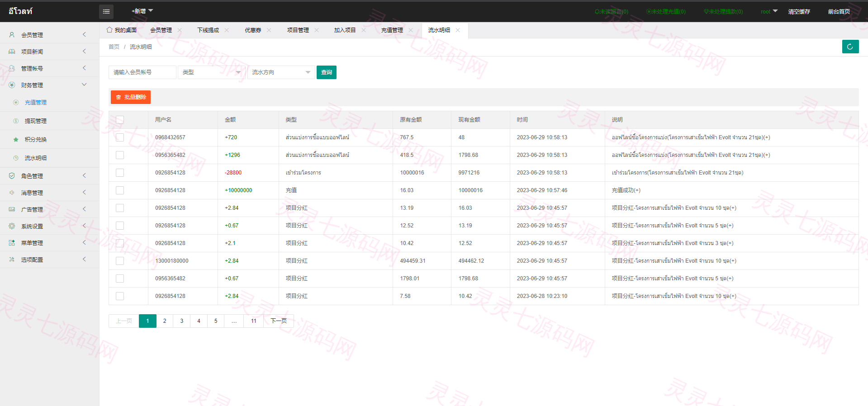Click the 流水明细 clock icon in sidebar
The width and height of the screenshot is (868, 406).
click(16, 158)
